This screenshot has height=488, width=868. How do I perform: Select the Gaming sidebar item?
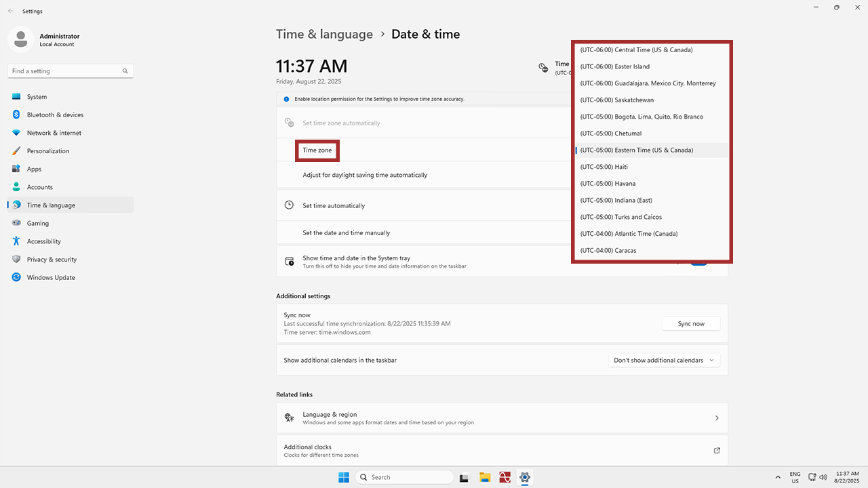37,224
